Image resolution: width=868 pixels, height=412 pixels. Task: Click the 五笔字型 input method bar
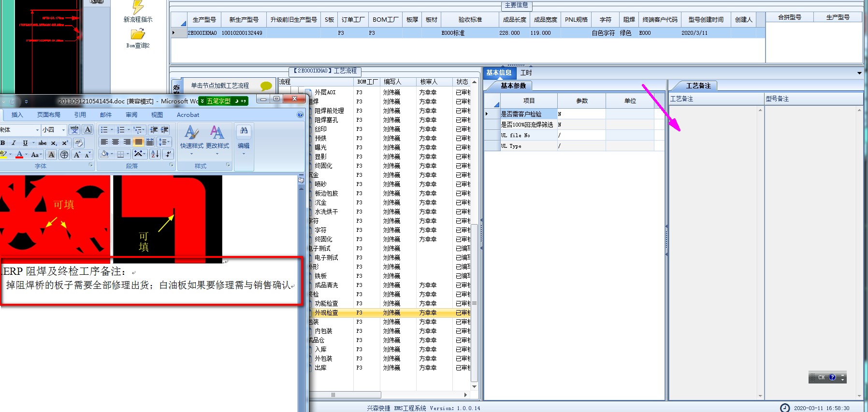[x=223, y=101]
